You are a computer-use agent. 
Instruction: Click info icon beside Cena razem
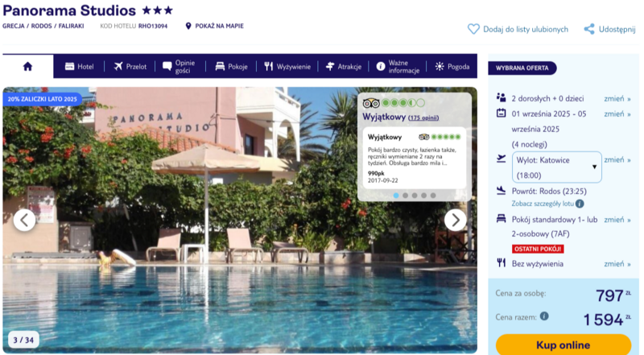tap(544, 316)
